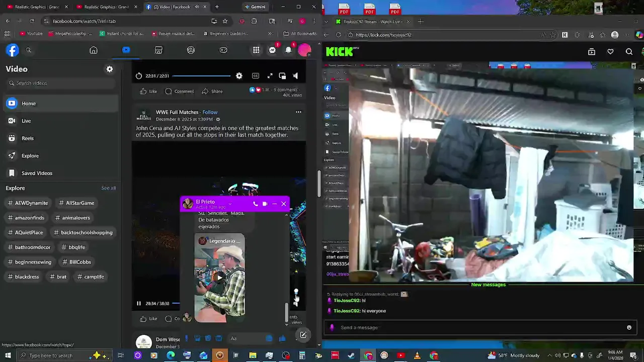Image resolution: width=644 pixels, height=362 pixels.
Task: Open Gemini button in Chrome title bar
Action: click(255, 7)
